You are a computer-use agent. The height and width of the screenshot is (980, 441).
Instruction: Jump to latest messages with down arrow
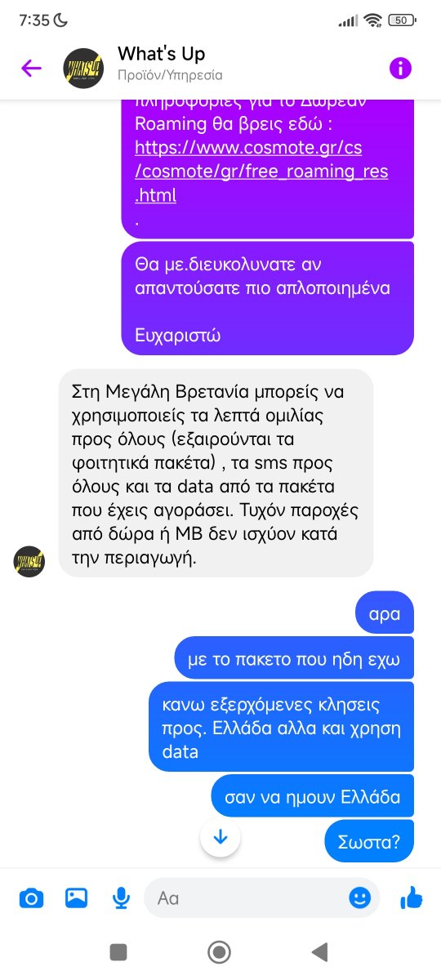[220, 836]
